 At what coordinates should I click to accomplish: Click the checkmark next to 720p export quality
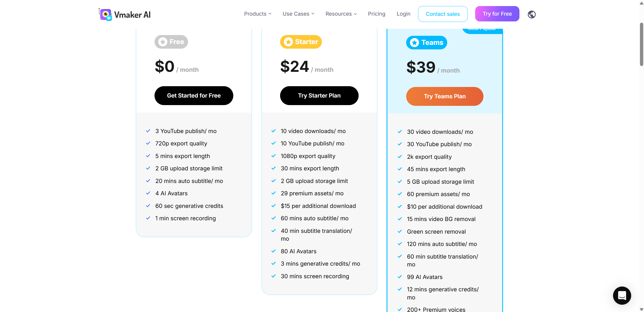148,143
